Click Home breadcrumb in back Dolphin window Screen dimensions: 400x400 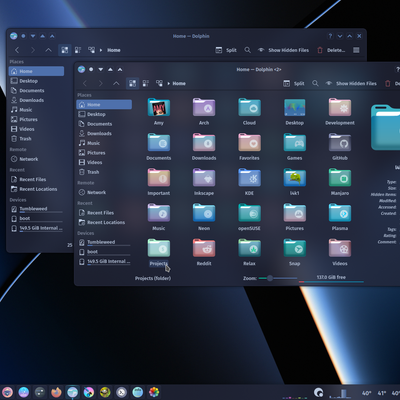tap(114, 50)
